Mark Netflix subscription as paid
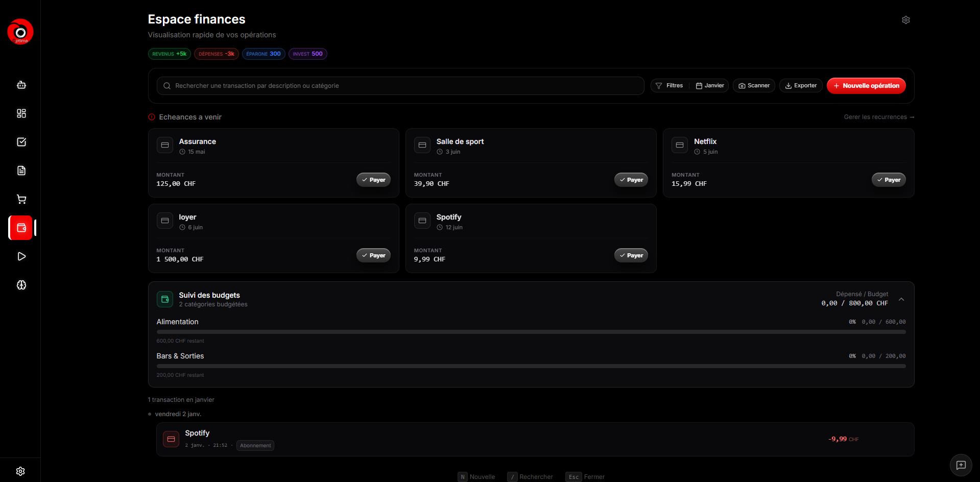The image size is (980, 482). pyautogui.click(x=888, y=180)
